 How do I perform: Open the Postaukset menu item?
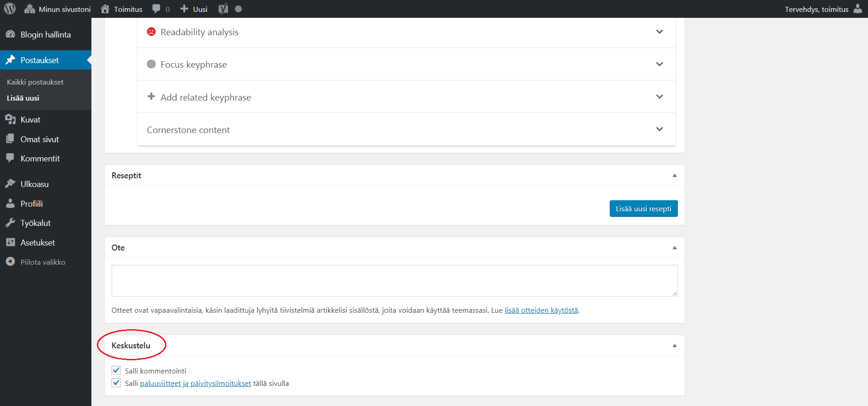[x=46, y=60]
